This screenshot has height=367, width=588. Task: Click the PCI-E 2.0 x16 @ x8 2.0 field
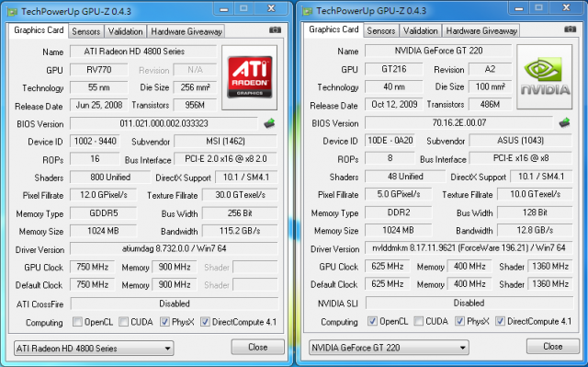(x=226, y=159)
